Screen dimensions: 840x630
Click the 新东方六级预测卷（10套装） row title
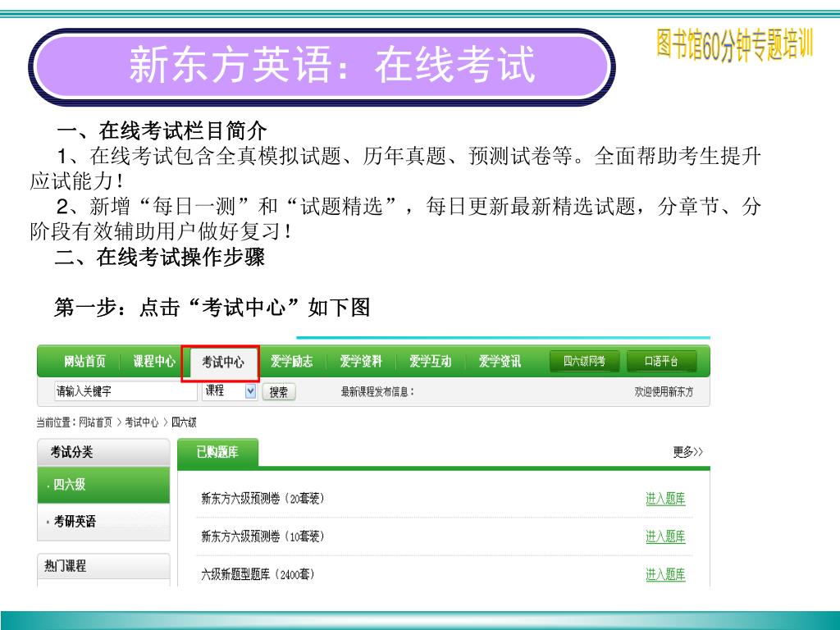point(262,536)
